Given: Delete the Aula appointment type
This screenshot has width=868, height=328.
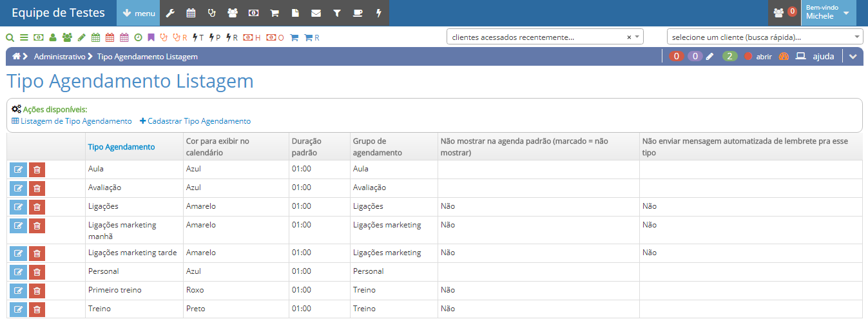Looking at the screenshot, I should point(37,169).
